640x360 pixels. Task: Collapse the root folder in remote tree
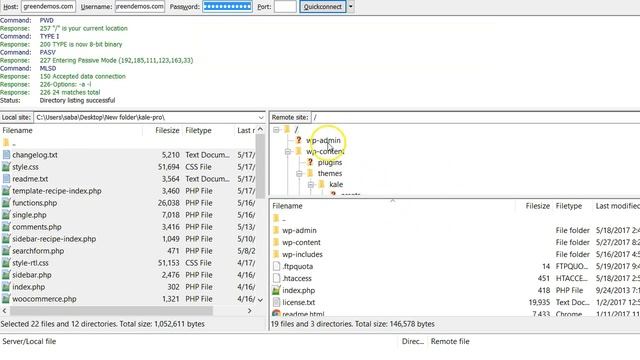coord(276,130)
